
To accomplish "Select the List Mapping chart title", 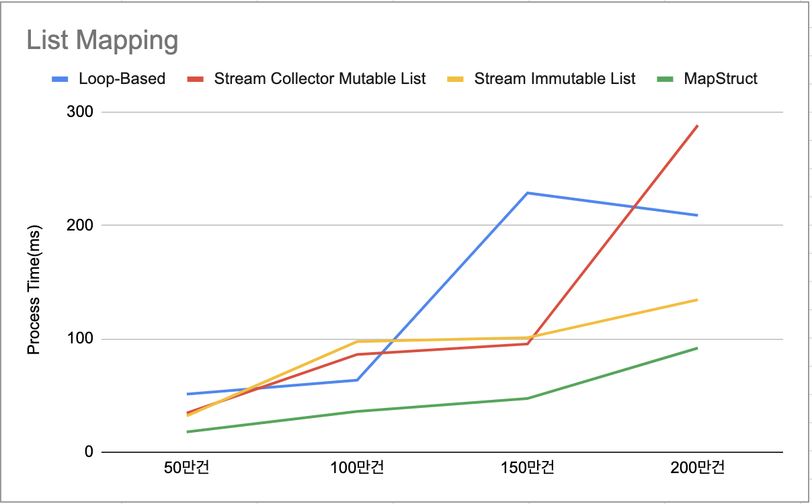I will (102, 40).
